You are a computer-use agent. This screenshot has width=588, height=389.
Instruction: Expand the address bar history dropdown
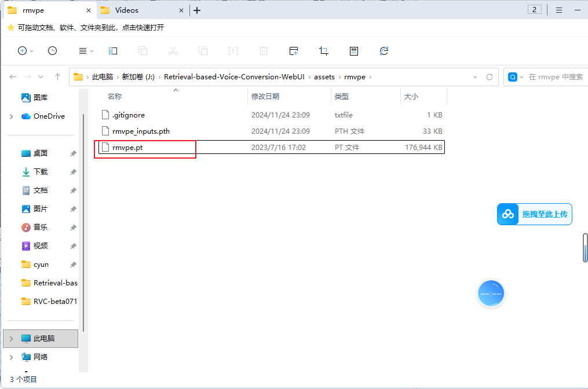pyautogui.click(x=475, y=77)
